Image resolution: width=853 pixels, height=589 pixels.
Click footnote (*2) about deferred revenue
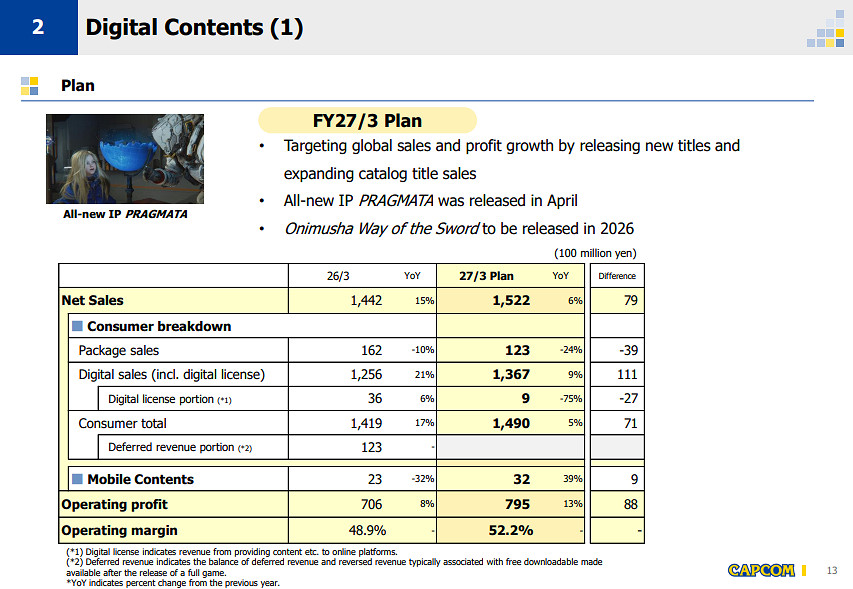coord(334,567)
